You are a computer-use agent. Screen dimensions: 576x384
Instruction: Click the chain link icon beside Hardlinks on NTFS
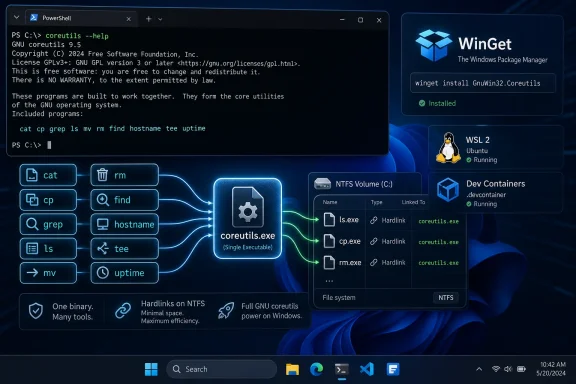[x=123, y=311]
